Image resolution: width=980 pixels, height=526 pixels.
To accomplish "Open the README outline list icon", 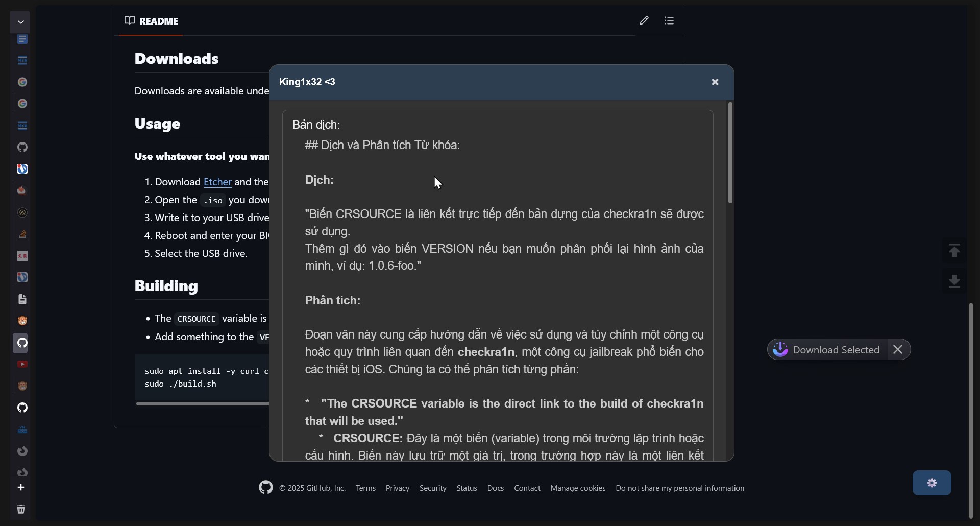I will pos(669,20).
